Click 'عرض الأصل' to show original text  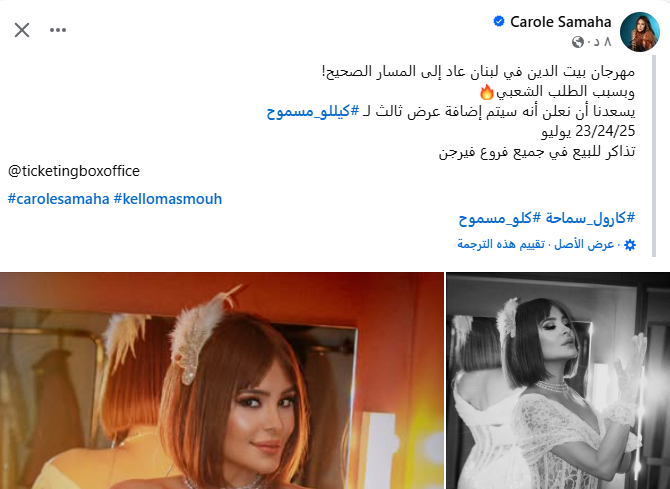coord(584,244)
